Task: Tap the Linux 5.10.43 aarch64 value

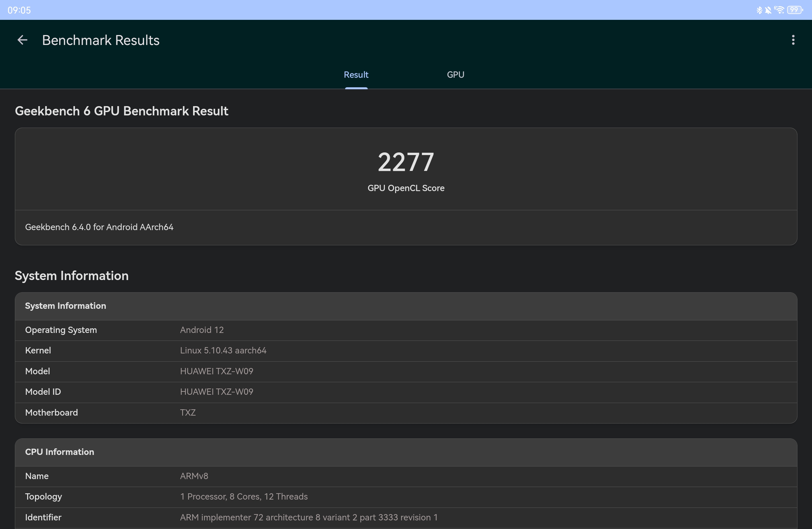Action: (223, 350)
